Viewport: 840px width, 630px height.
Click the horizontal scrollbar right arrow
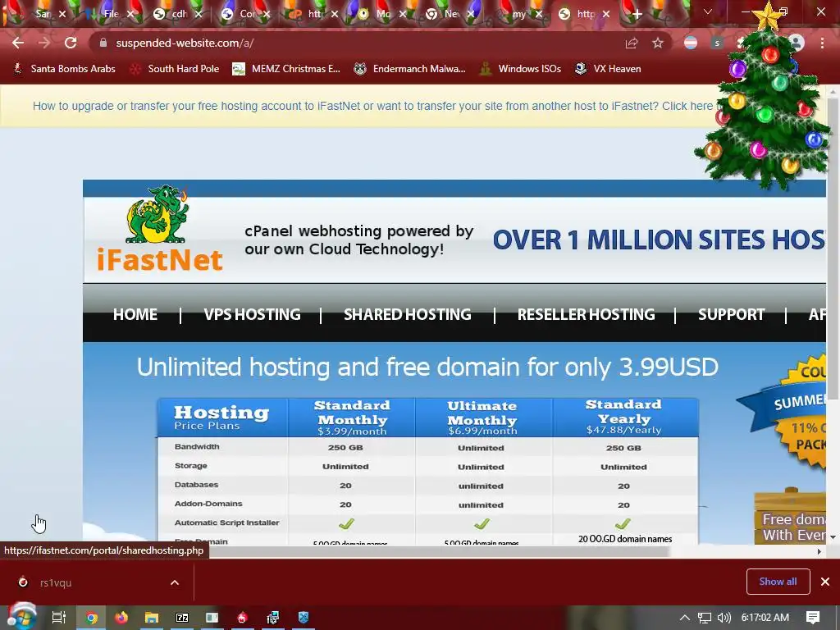point(819,551)
